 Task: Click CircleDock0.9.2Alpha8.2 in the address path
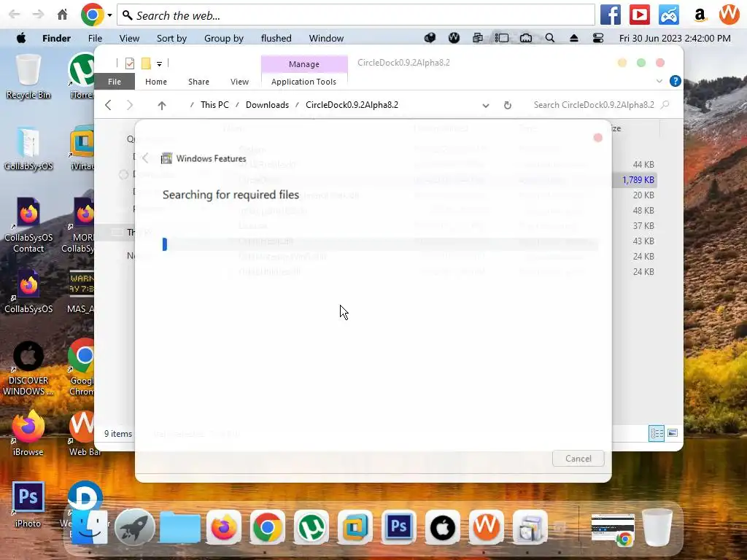pos(352,105)
